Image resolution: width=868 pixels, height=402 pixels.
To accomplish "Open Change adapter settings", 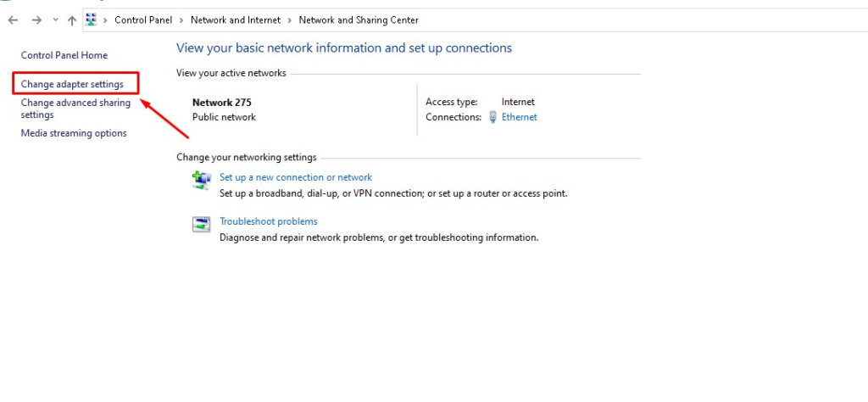I will [x=73, y=85].
